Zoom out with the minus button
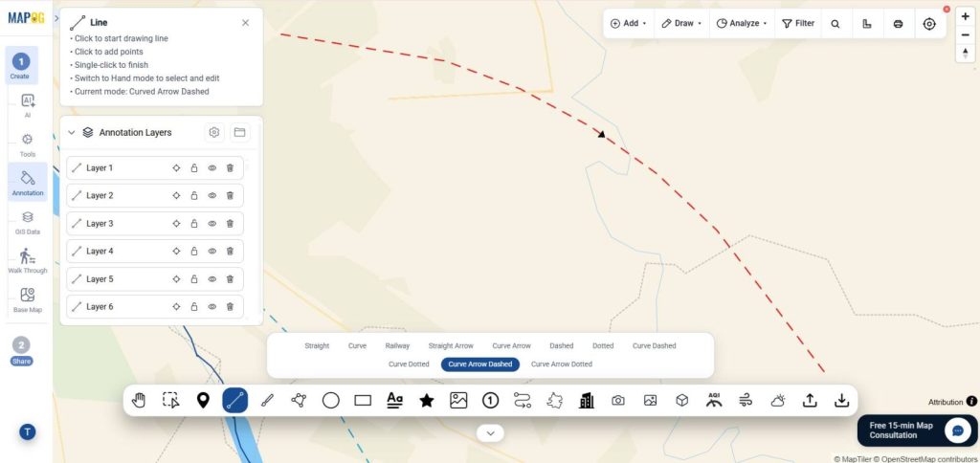 tap(965, 35)
